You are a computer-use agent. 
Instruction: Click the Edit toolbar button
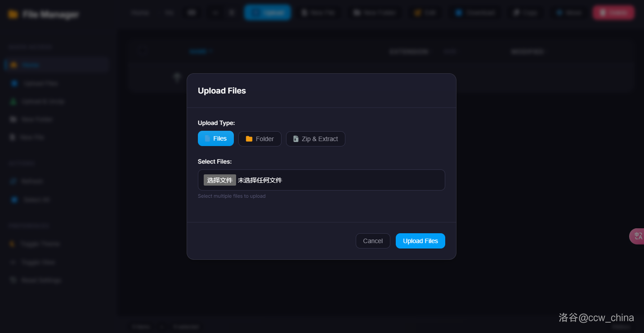click(425, 13)
